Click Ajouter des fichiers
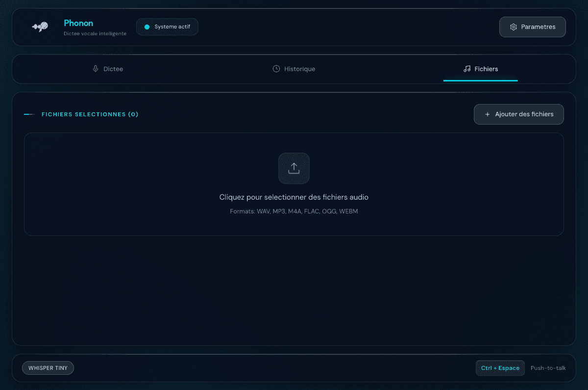Viewport: 588px width, 390px height. (518, 114)
